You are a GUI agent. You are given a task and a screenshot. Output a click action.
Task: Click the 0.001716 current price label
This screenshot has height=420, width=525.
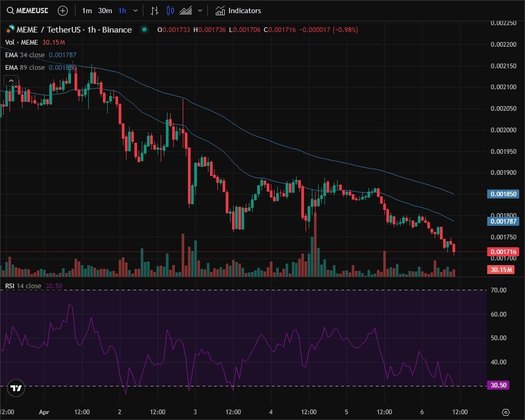(503, 251)
